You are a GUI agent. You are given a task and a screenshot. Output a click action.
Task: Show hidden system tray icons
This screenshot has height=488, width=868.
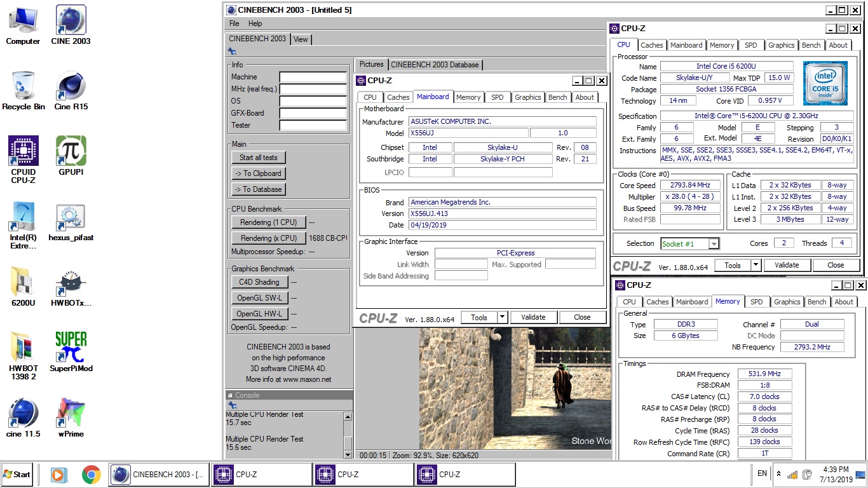[778, 474]
